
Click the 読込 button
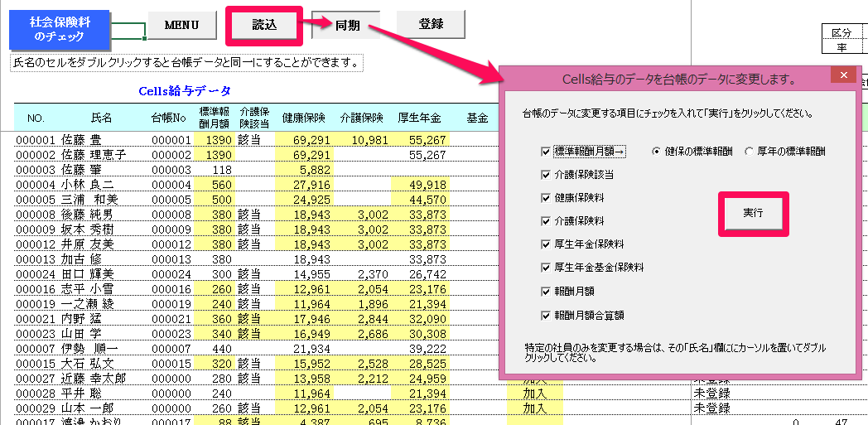pos(264,26)
